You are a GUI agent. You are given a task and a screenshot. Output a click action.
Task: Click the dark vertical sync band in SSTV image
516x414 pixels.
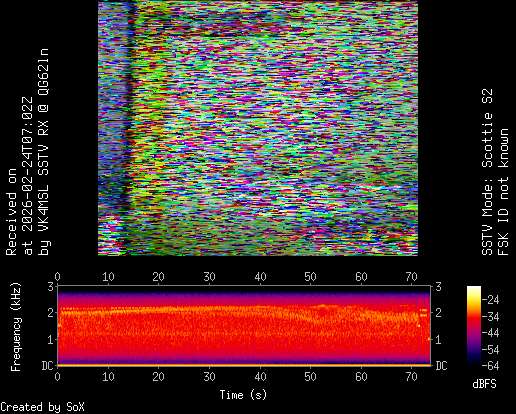click(x=129, y=128)
